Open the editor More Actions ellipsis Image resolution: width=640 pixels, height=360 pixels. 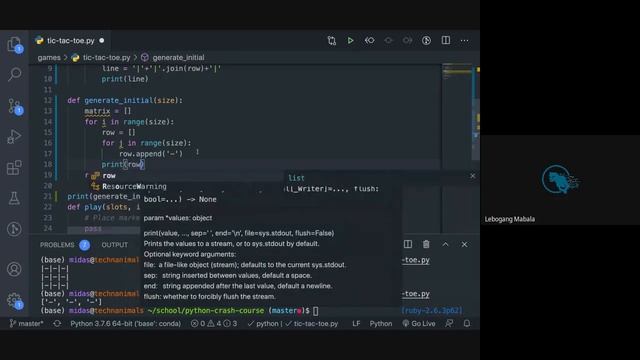(464, 40)
